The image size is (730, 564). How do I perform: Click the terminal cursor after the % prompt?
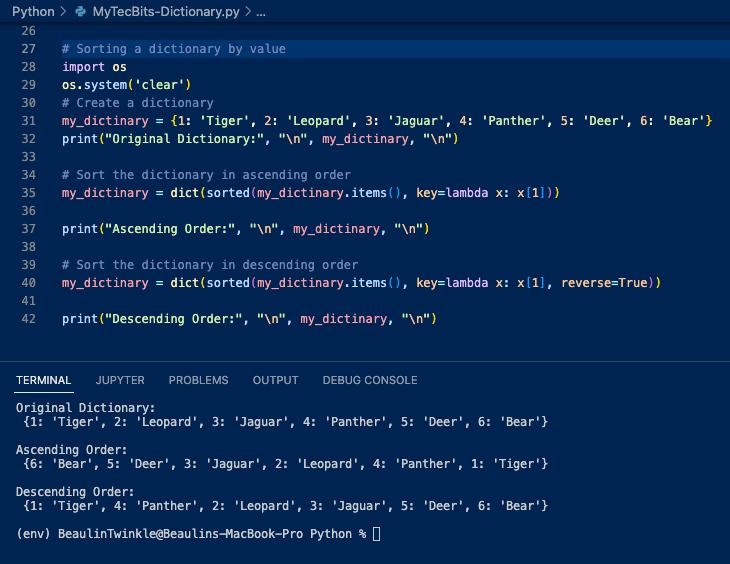point(377,534)
